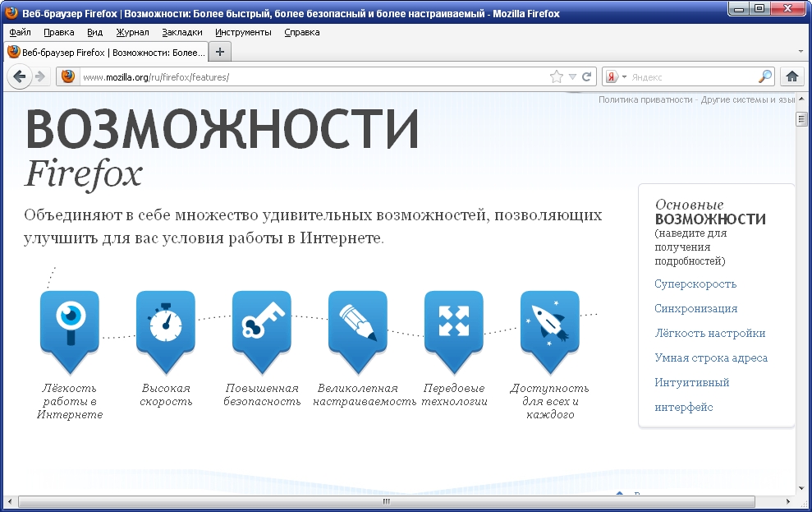Open the Справка menu
Screen dimensions: 812x512
pyautogui.click(x=302, y=32)
